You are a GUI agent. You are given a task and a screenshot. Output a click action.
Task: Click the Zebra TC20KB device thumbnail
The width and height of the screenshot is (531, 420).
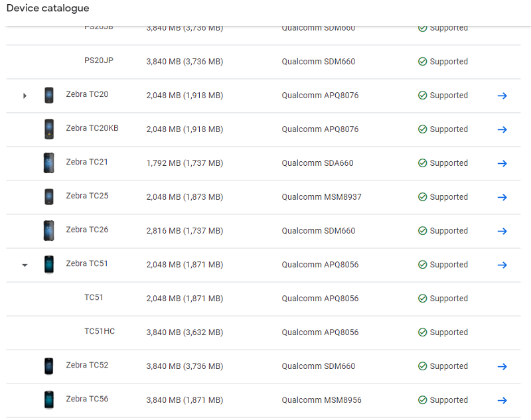click(x=49, y=129)
